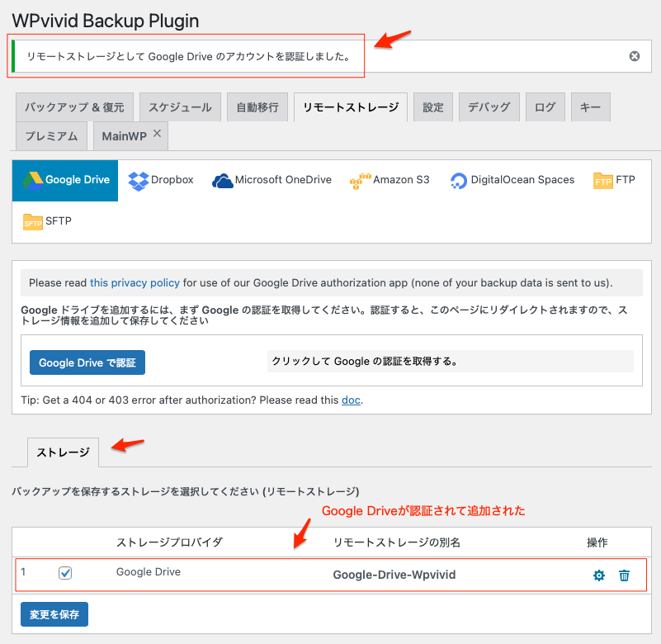The height and width of the screenshot is (644, 661).
Task: Select Google Drive storage provider icon
Action: pos(65,180)
